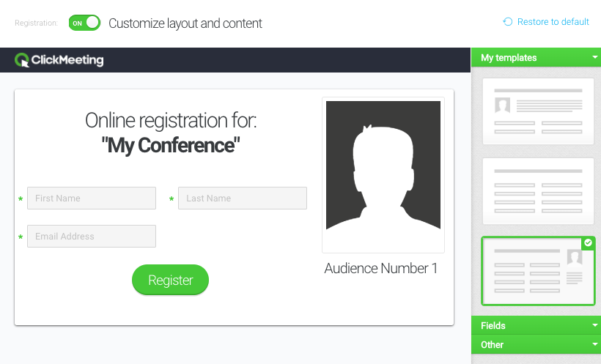Click the required asterisk beside Email Address

21,237
